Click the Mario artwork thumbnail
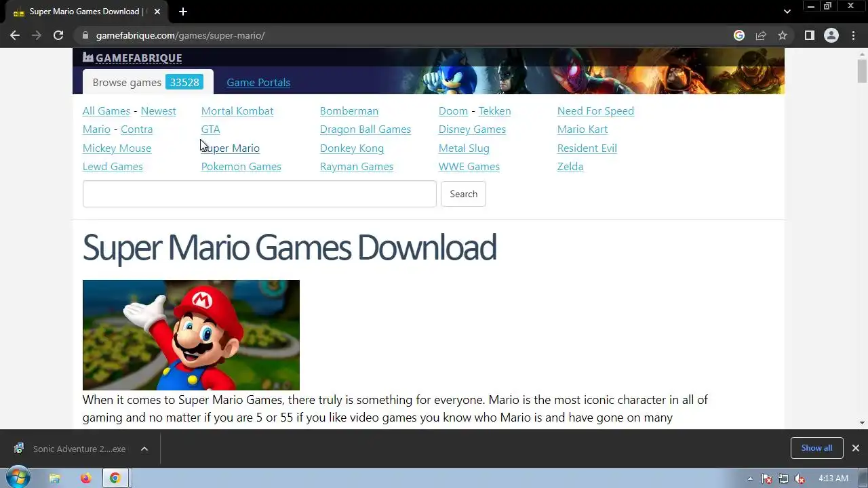868x488 pixels. click(x=191, y=335)
